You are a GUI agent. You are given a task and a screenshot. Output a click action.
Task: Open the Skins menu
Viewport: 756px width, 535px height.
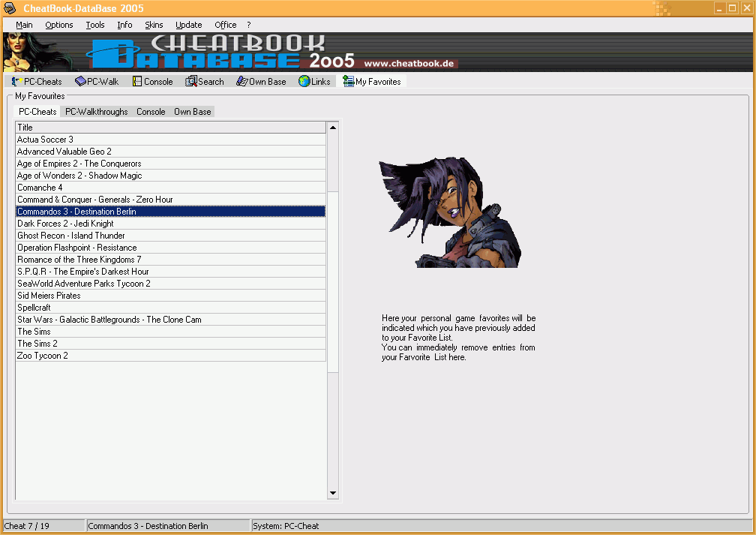154,25
